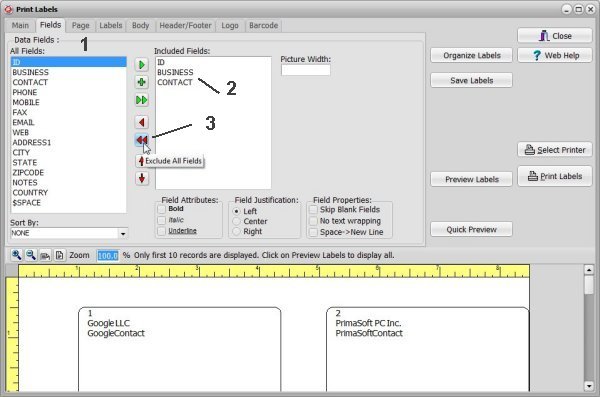The height and width of the screenshot is (397, 600).
Task: Select COUNTRY in All Fields list
Action: click(68, 193)
